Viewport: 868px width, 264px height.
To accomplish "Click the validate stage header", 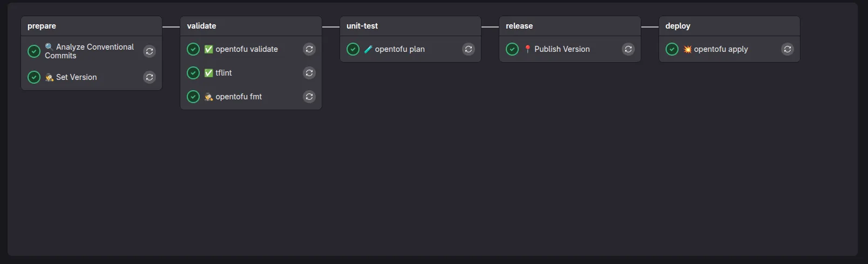I will tap(201, 26).
